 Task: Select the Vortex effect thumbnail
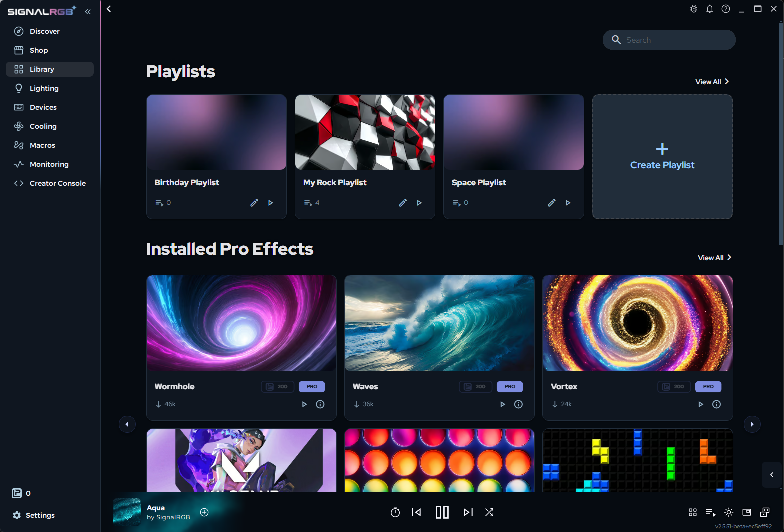pos(638,323)
